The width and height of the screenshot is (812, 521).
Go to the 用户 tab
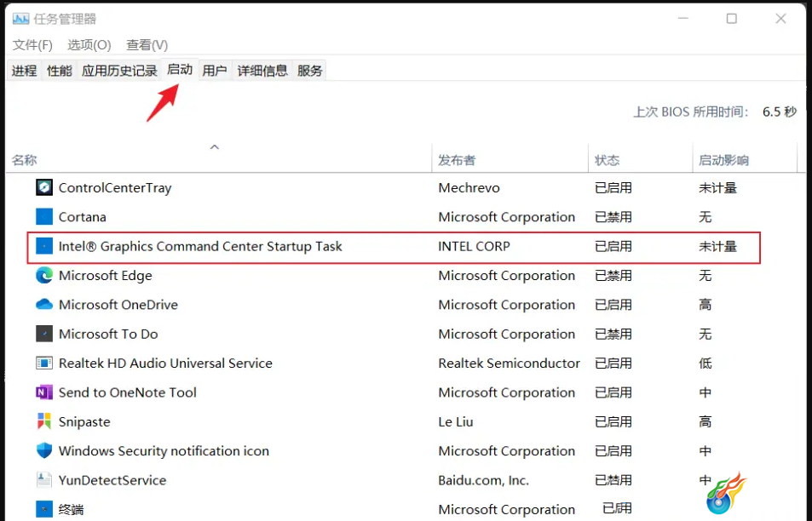click(215, 71)
